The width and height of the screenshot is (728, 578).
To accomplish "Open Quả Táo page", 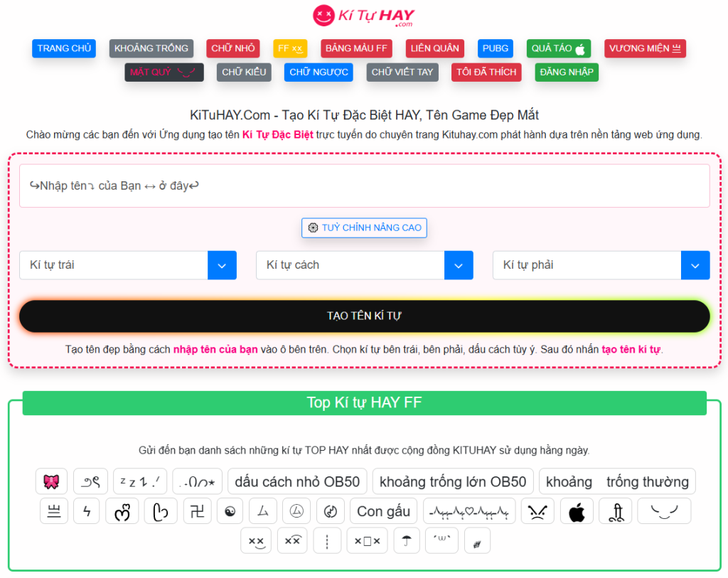I will coord(559,48).
